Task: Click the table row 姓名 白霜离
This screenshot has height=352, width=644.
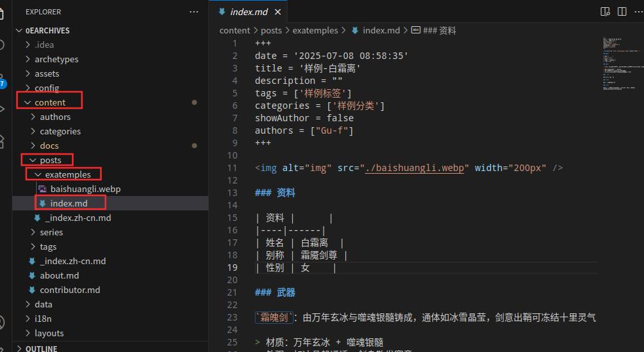Action: click(x=299, y=243)
